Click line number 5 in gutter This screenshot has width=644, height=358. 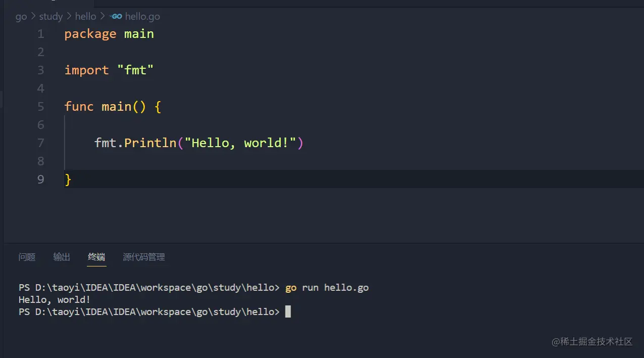click(x=41, y=107)
